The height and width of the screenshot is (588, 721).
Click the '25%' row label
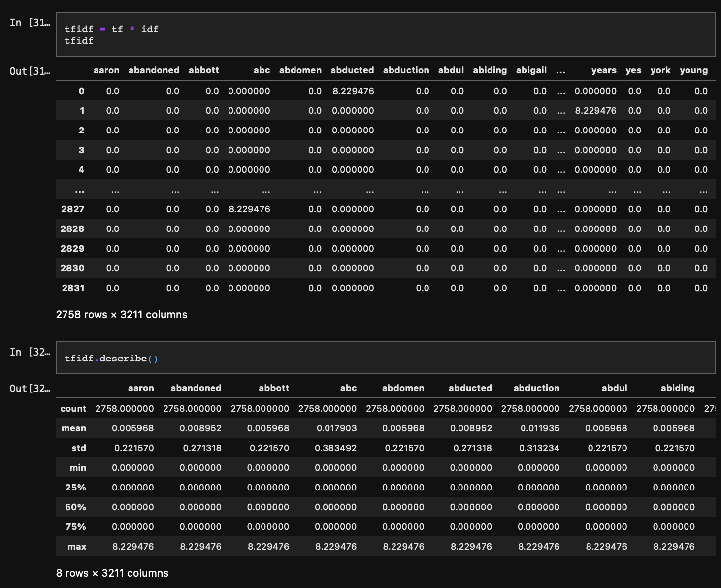coord(75,488)
